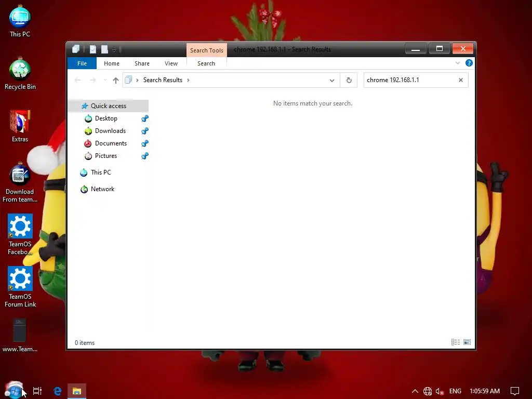Viewport: 532px width, 399px height.
Task: Maximize the Explorer window
Action: [x=440, y=49]
